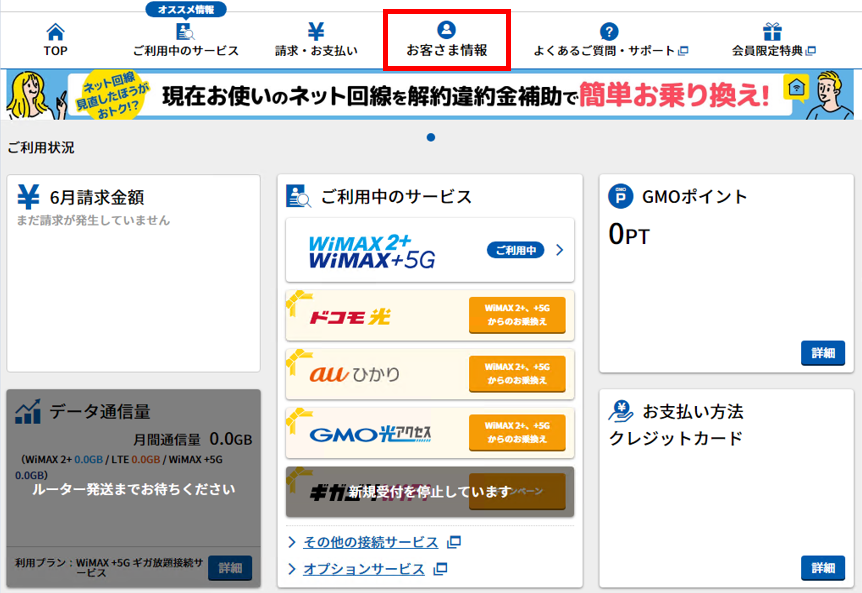Go to TOP menu label
862x593 pixels.
tap(56, 51)
